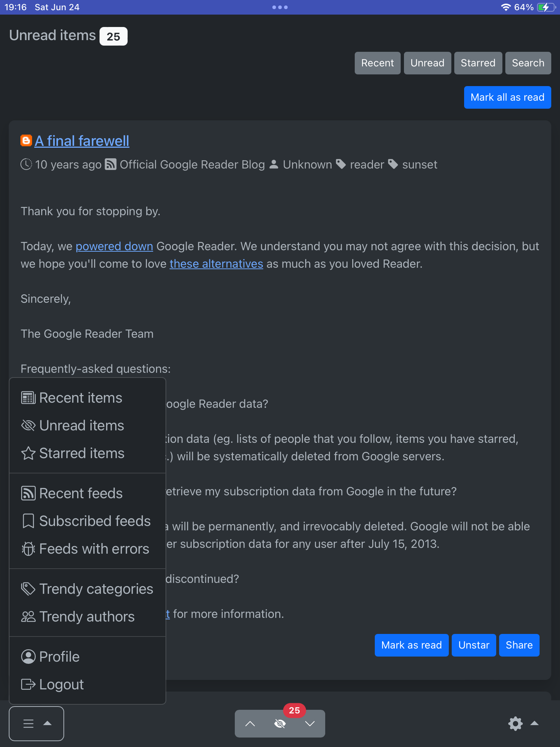Click the RSS feed icon before Official Google Reader Blog

click(x=110, y=165)
